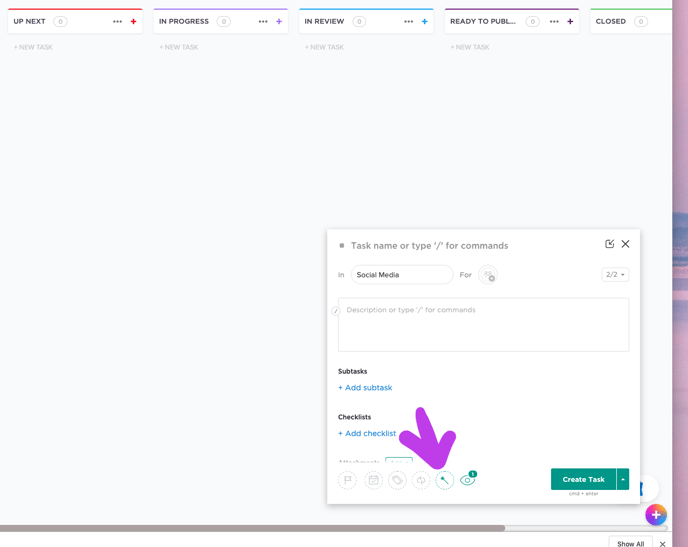Viewport: 688px width, 547px height.
Task: Click the Create Task button
Action: point(583,479)
